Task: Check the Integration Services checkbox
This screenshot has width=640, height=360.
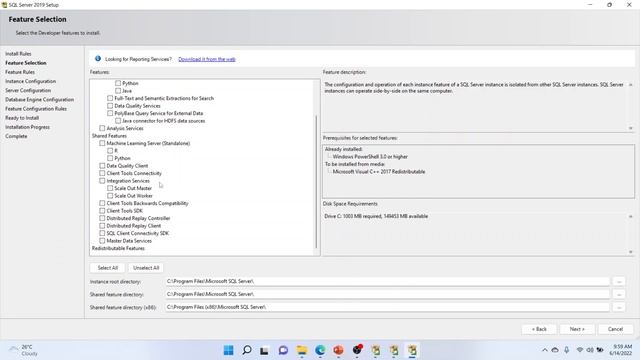Action: tap(102, 181)
